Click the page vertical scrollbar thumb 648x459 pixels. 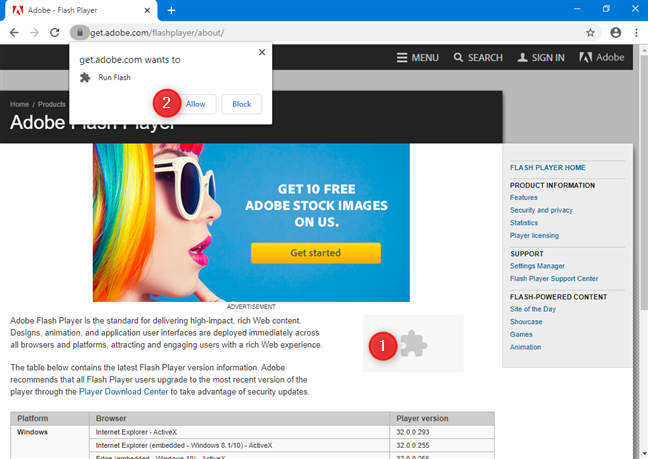coord(644,182)
